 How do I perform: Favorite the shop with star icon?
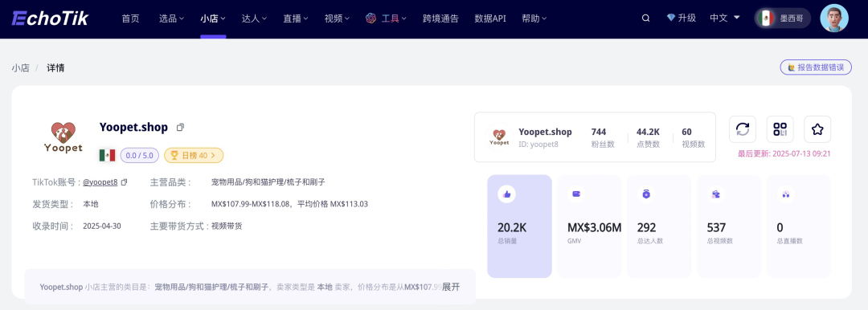click(x=817, y=129)
